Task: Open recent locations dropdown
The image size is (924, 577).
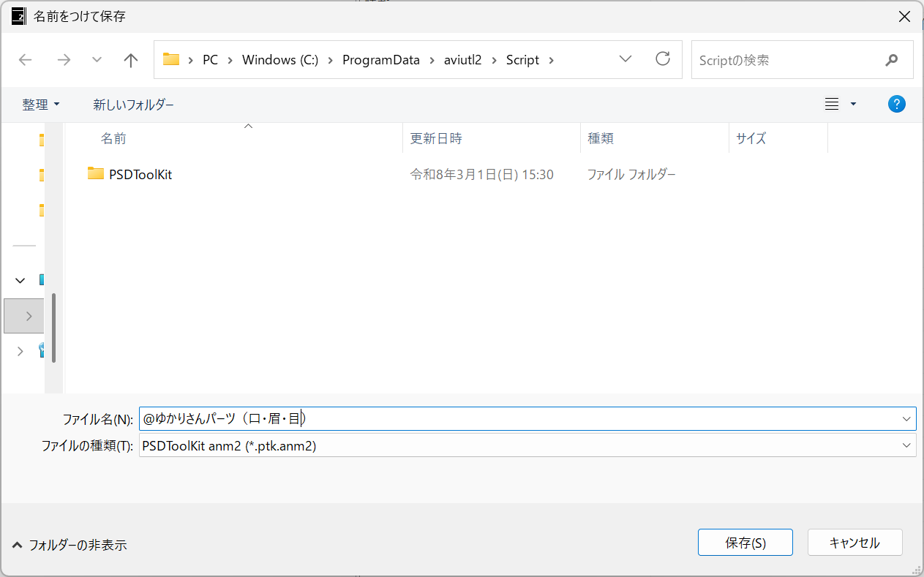Action: coord(97,60)
